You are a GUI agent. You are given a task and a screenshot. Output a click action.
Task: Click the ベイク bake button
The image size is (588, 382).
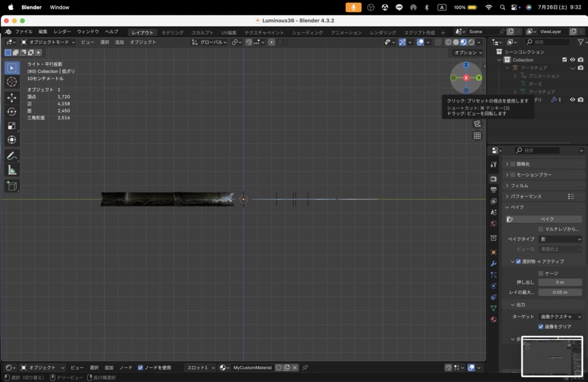click(x=544, y=219)
